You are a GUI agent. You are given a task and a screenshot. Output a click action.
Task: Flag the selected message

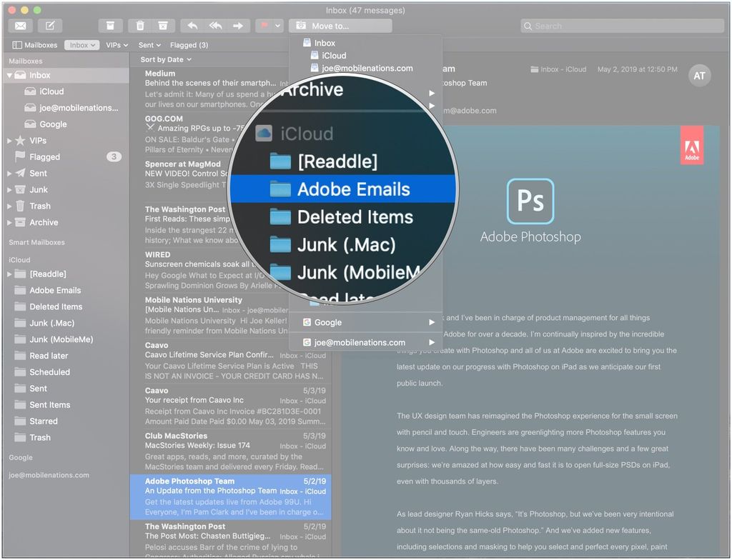pos(263,26)
